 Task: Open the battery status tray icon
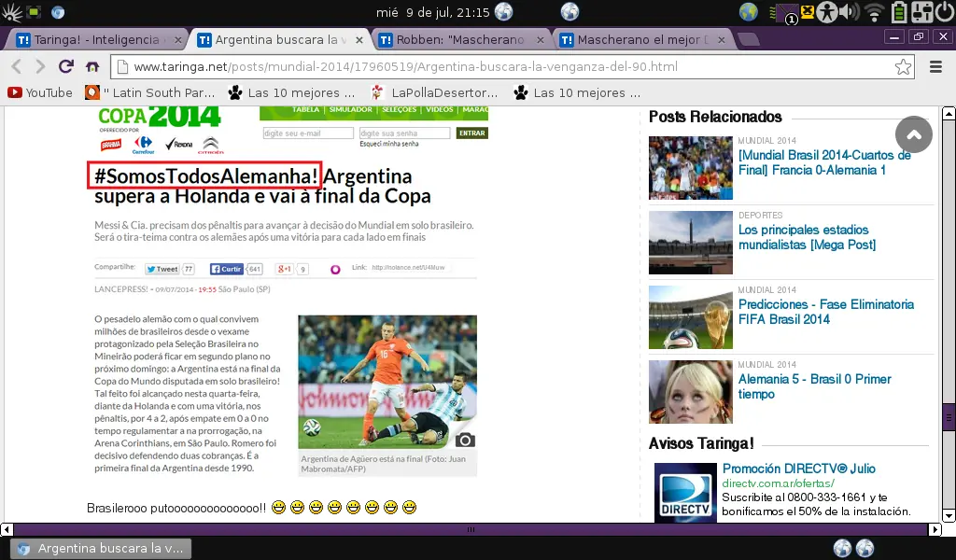coord(899,12)
